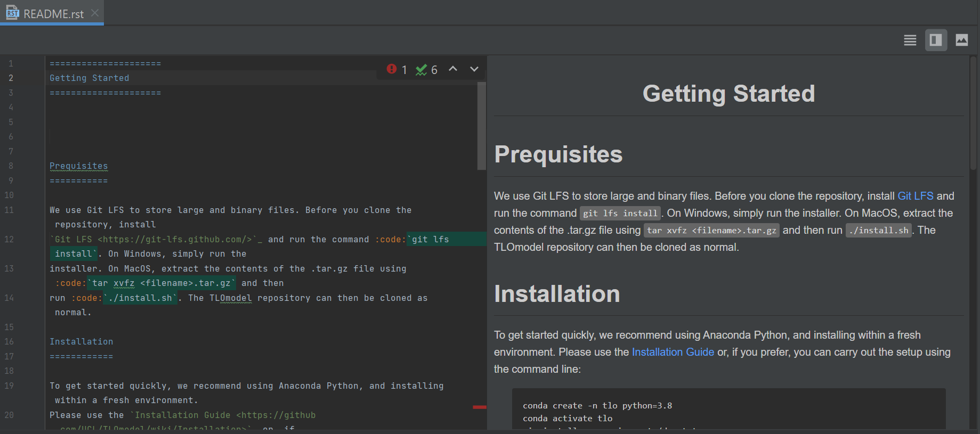Click the red error stripe marker
This screenshot has height=434, width=980.
click(x=479, y=407)
